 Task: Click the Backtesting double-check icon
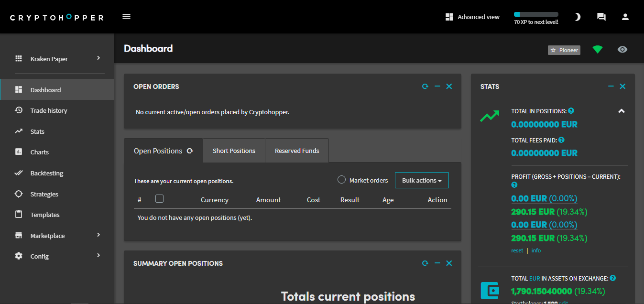tap(19, 173)
